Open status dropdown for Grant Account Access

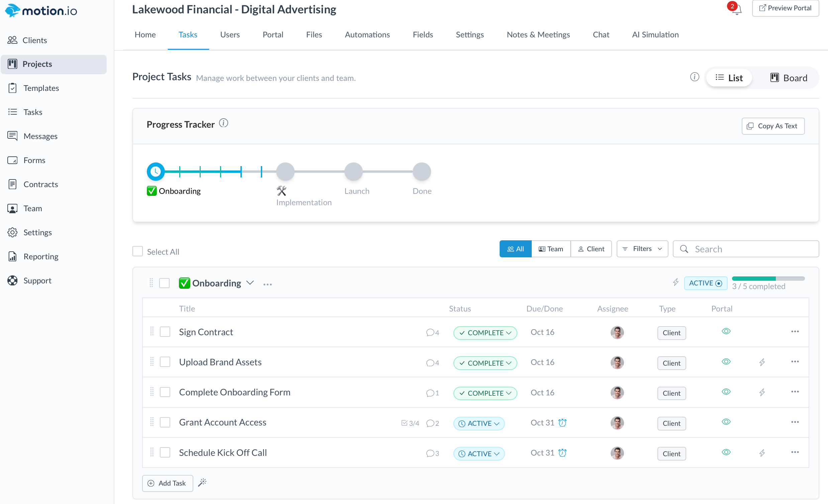(479, 423)
